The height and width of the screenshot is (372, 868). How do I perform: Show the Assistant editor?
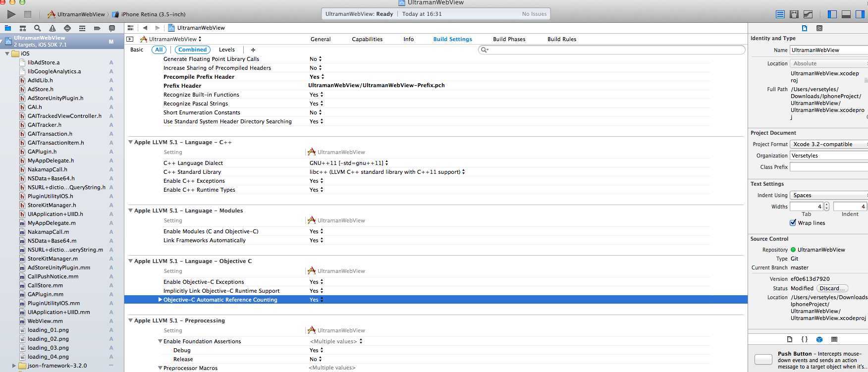(x=794, y=14)
